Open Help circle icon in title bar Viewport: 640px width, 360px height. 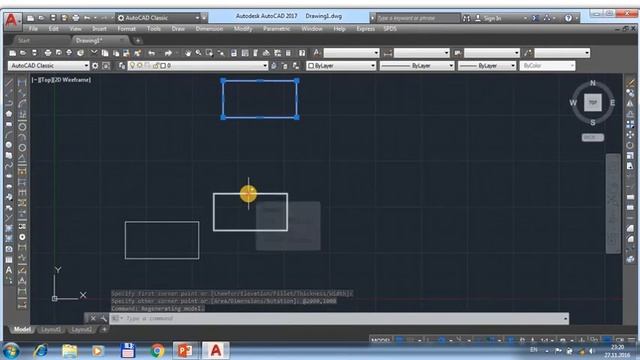tap(568, 18)
